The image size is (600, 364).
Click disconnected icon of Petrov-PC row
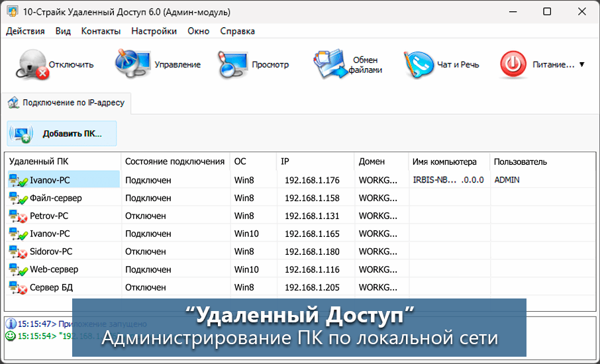pos(19,216)
